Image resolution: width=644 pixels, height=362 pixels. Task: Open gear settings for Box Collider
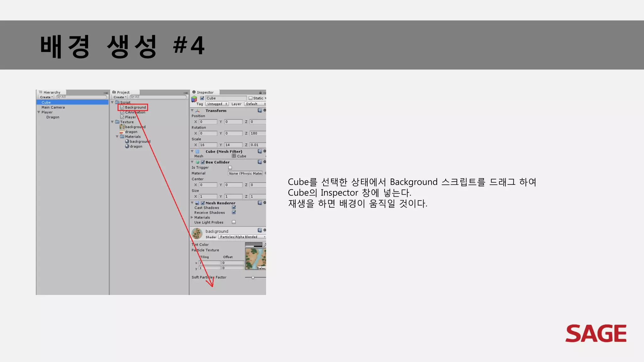click(x=265, y=162)
